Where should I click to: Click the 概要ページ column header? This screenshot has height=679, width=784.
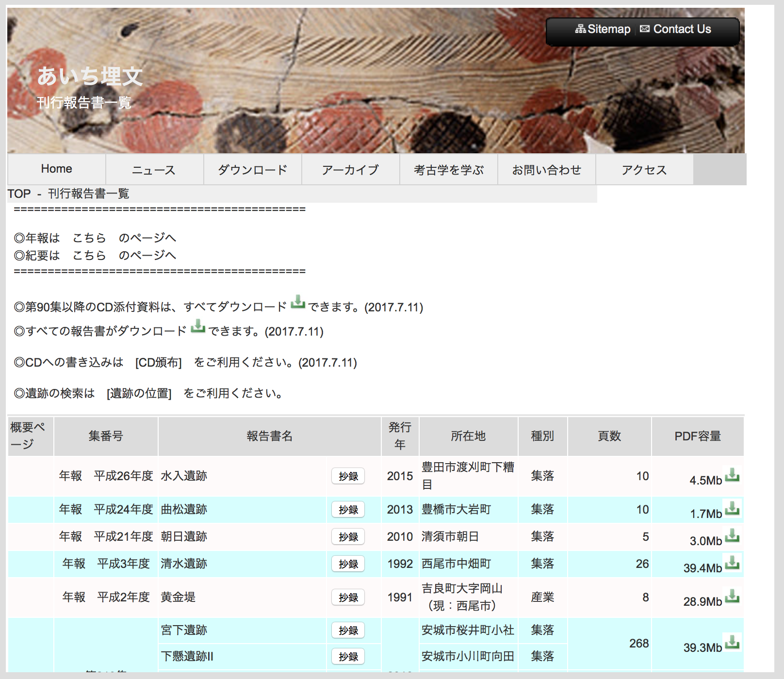click(x=30, y=436)
